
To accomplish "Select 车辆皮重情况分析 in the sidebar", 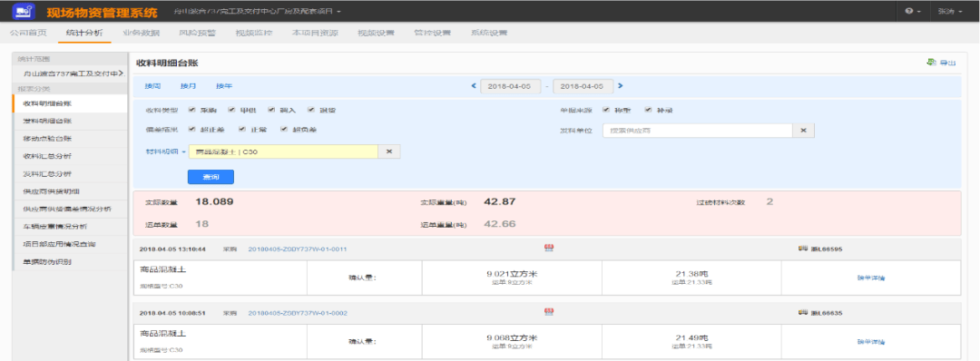I will [x=70, y=226].
